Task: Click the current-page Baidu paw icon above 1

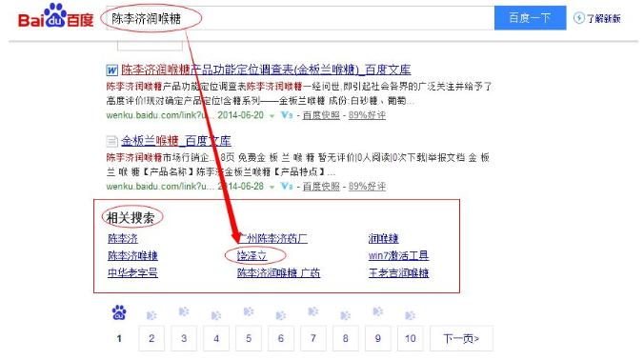Action: coord(119,312)
